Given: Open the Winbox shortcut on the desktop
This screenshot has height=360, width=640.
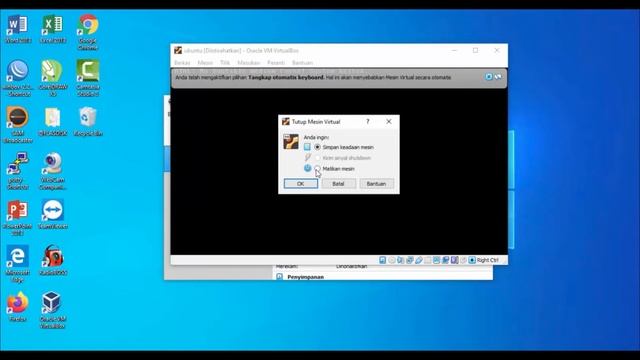Looking at the screenshot, I should [18, 78].
